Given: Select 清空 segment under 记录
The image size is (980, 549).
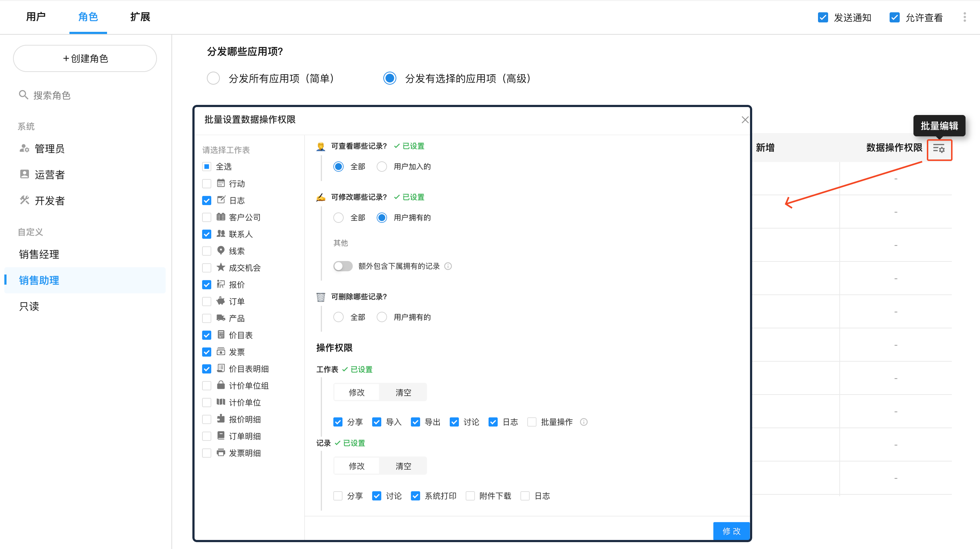Looking at the screenshot, I should pyautogui.click(x=403, y=466).
